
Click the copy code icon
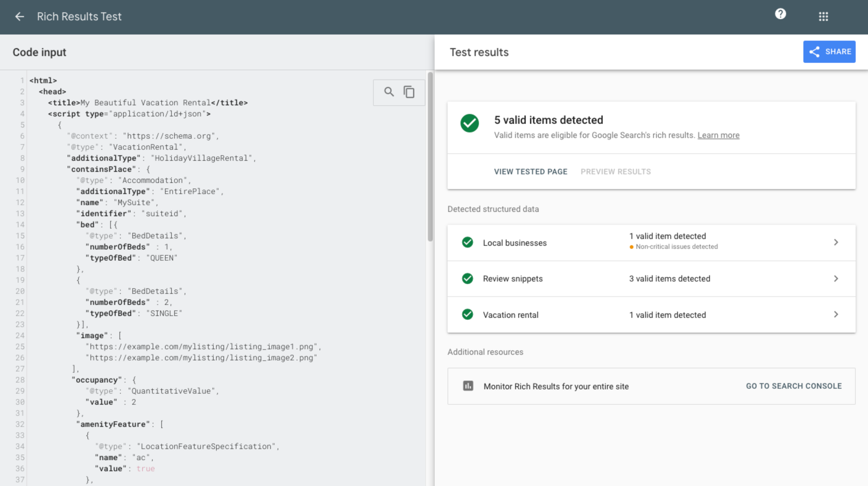[x=409, y=92]
